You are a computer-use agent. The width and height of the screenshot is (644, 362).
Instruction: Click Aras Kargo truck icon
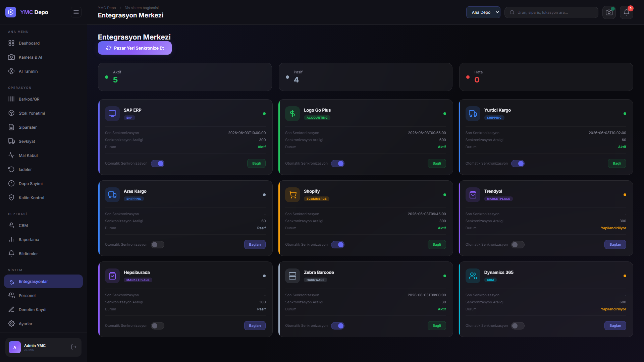tap(112, 195)
